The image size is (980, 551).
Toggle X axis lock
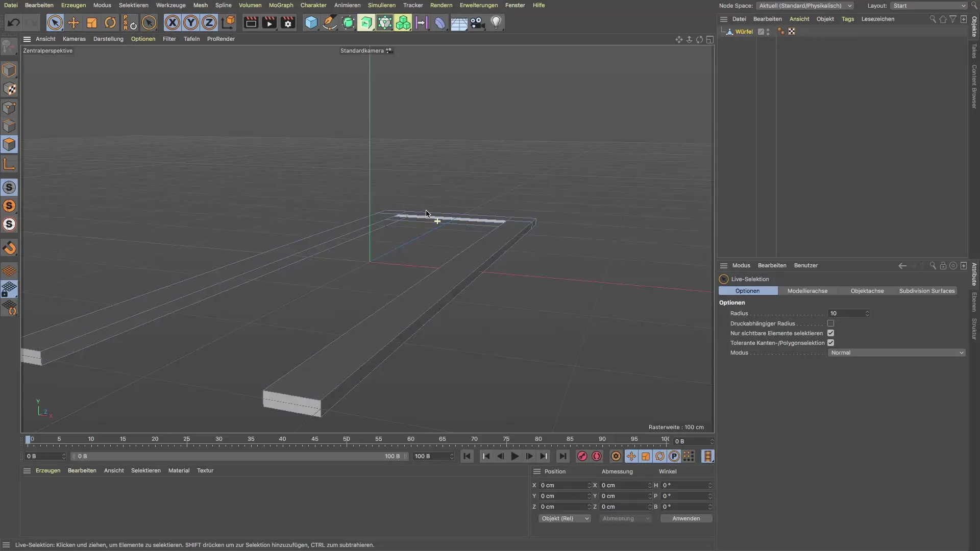pos(173,22)
